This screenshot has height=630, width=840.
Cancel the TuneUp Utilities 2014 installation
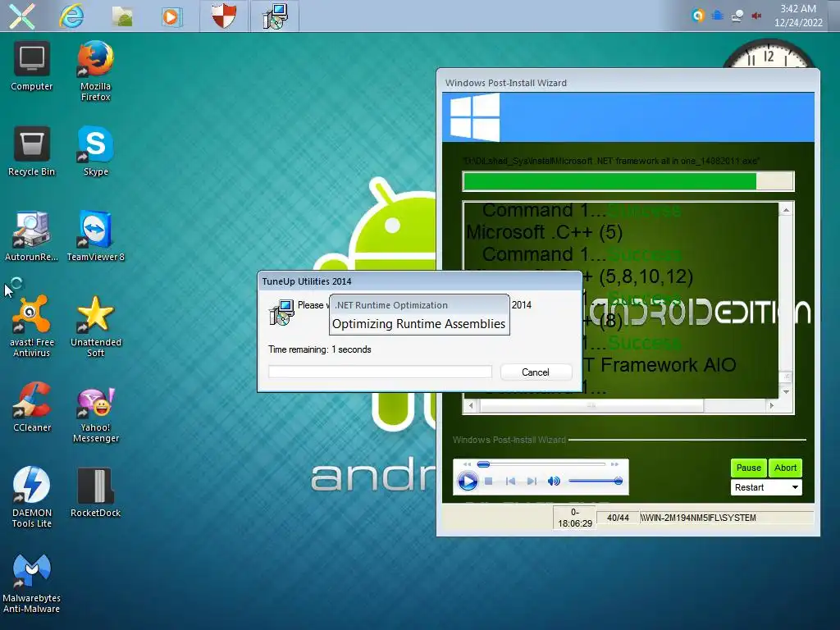(536, 372)
